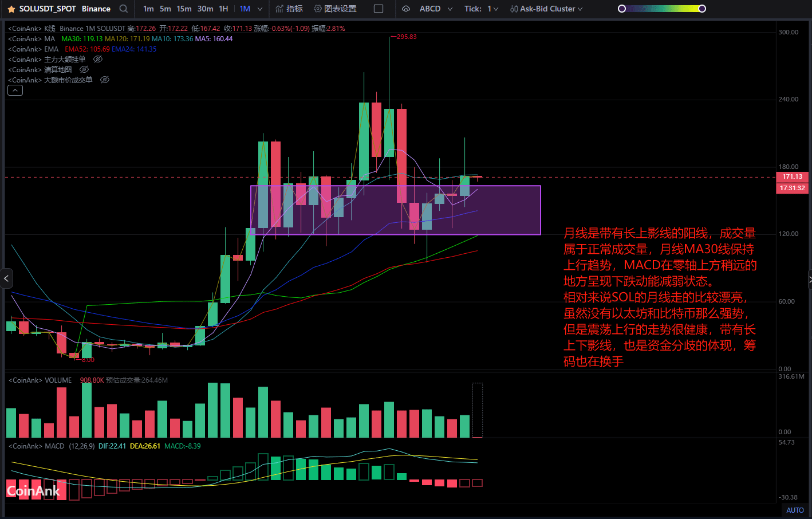Click the 17:31:32 countdown label
The image size is (812, 519).
click(792, 188)
